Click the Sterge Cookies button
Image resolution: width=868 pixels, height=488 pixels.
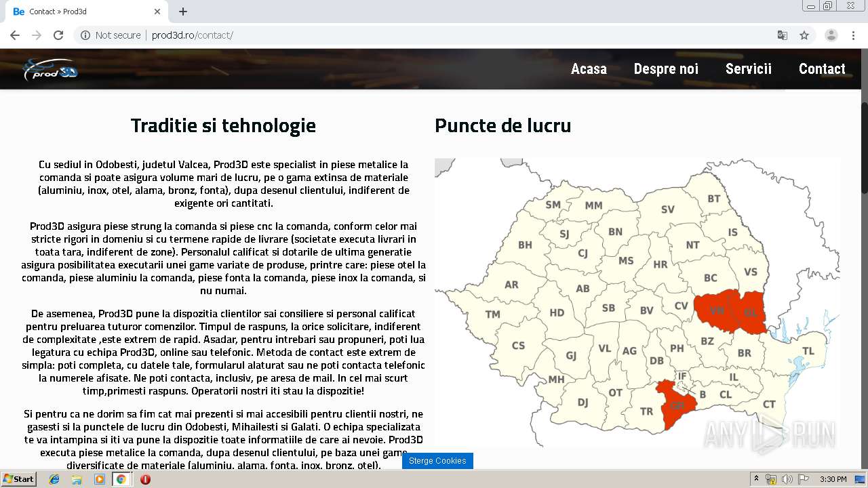437,461
